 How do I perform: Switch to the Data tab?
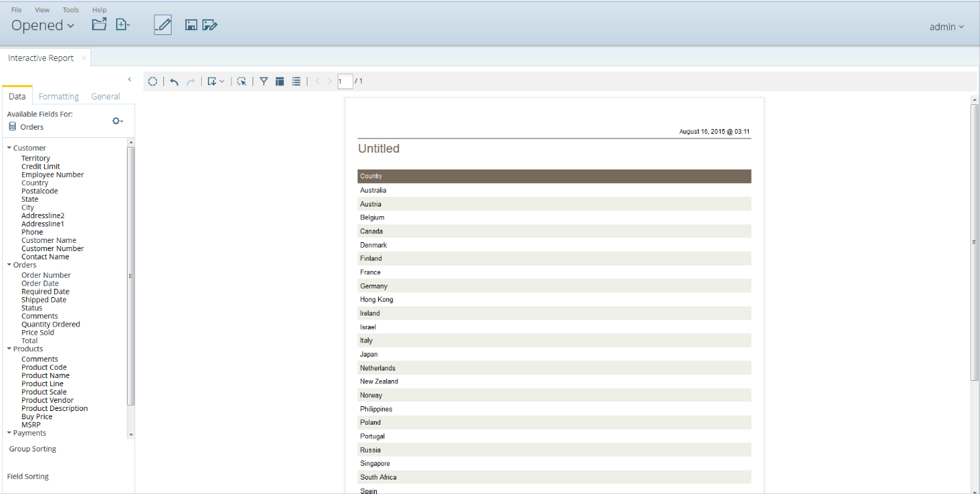click(17, 96)
